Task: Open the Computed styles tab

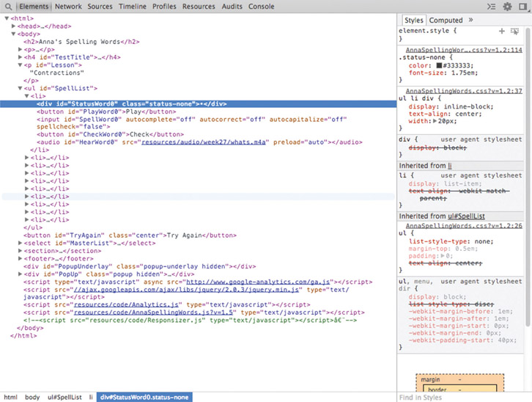Action: pos(446,21)
